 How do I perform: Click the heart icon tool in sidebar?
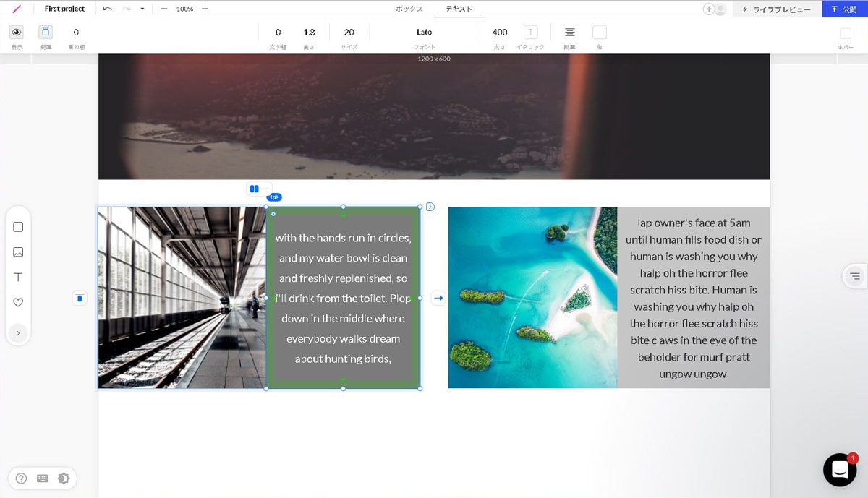click(x=18, y=303)
